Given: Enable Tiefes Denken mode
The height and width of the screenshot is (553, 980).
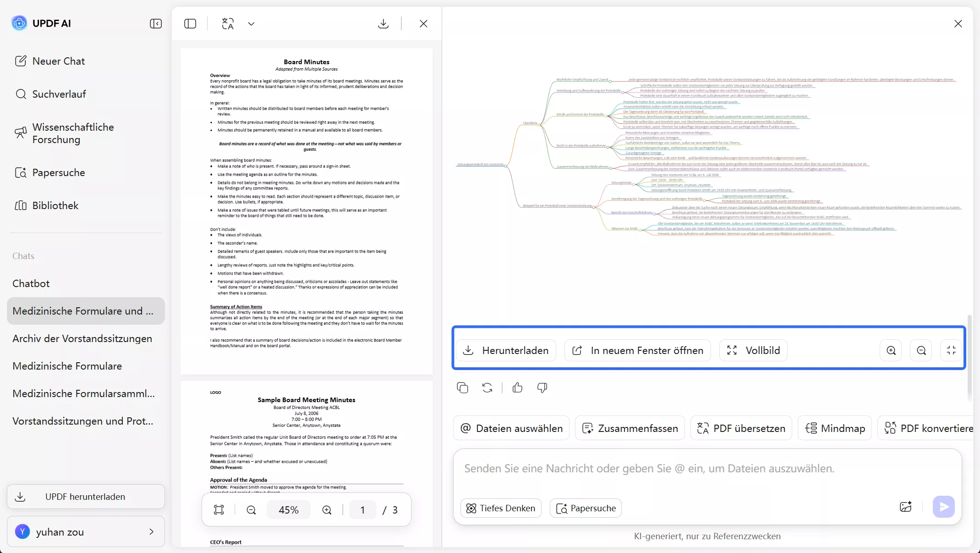Looking at the screenshot, I should pyautogui.click(x=500, y=508).
